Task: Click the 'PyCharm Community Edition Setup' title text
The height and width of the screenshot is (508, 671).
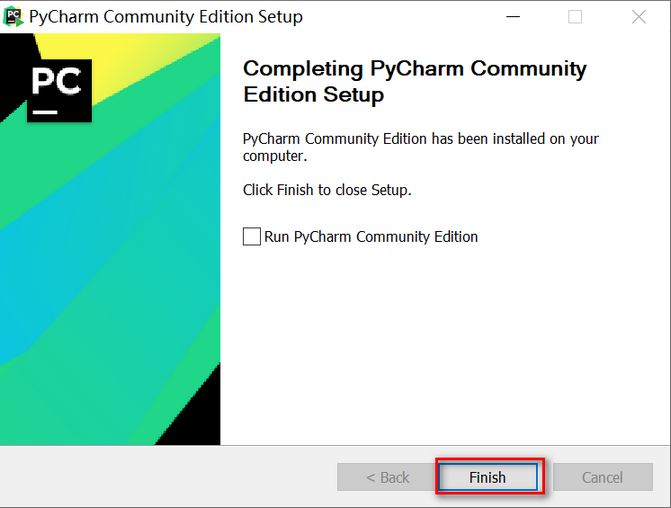Action: (x=166, y=17)
